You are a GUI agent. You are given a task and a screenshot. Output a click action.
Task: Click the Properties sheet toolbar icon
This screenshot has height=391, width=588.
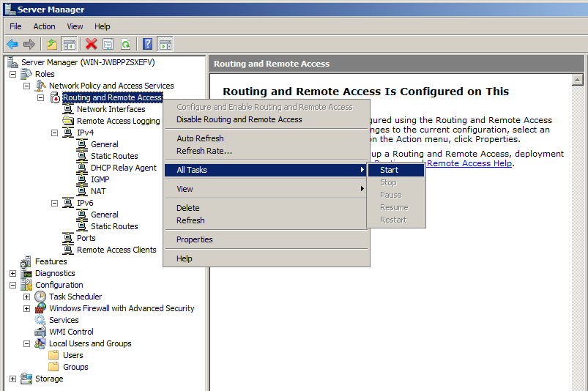(x=108, y=44)
